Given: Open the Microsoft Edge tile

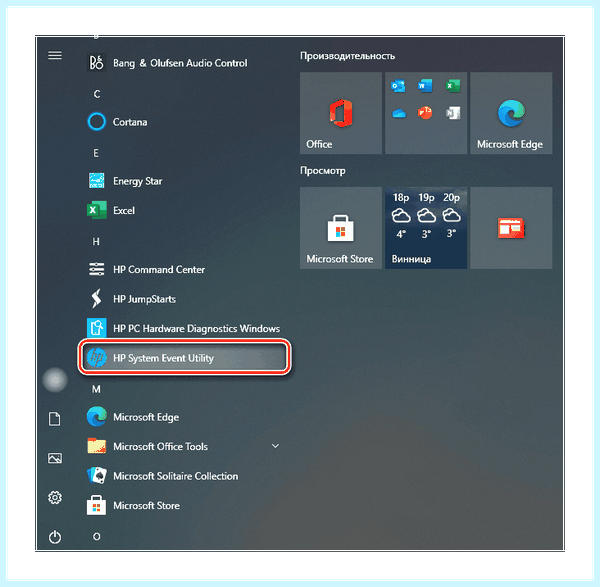Looking at the screenshot, I should 511,113.
